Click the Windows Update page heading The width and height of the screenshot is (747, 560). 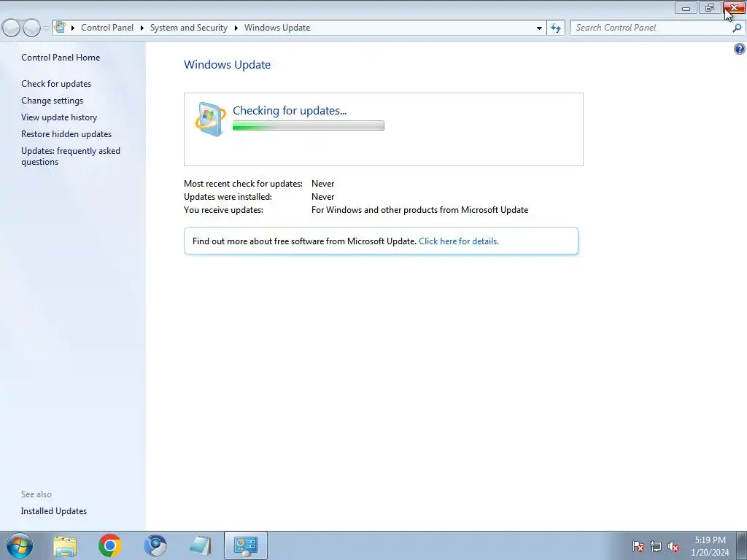click(228, 64)
